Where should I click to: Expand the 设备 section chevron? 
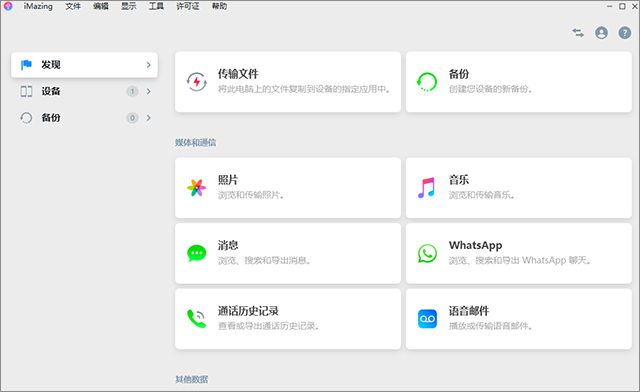pos(149,91)
